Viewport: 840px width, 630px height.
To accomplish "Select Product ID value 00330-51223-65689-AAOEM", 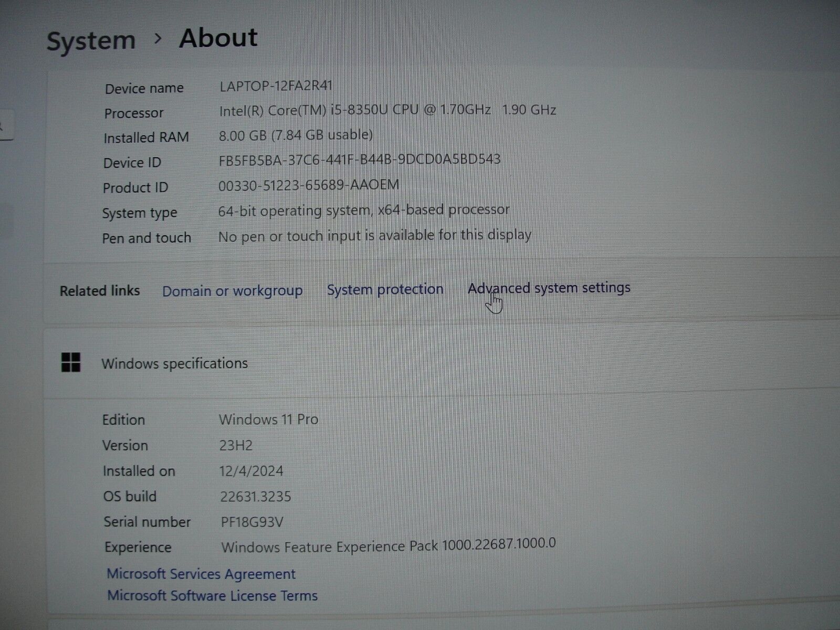I will point(309,185).
